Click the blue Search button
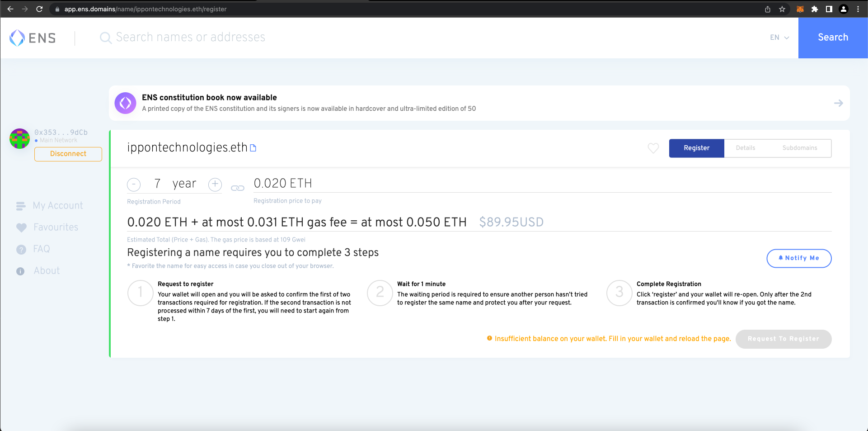 833,38
